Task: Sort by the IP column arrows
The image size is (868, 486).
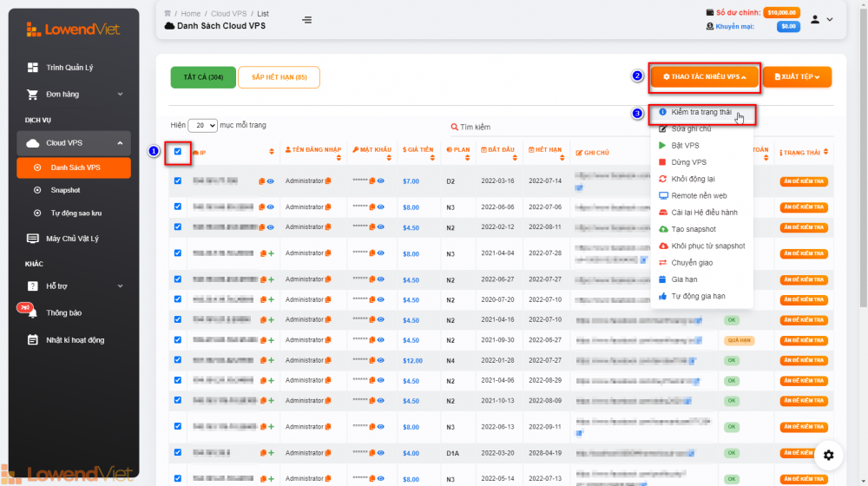Action: [x=271, y=152]
